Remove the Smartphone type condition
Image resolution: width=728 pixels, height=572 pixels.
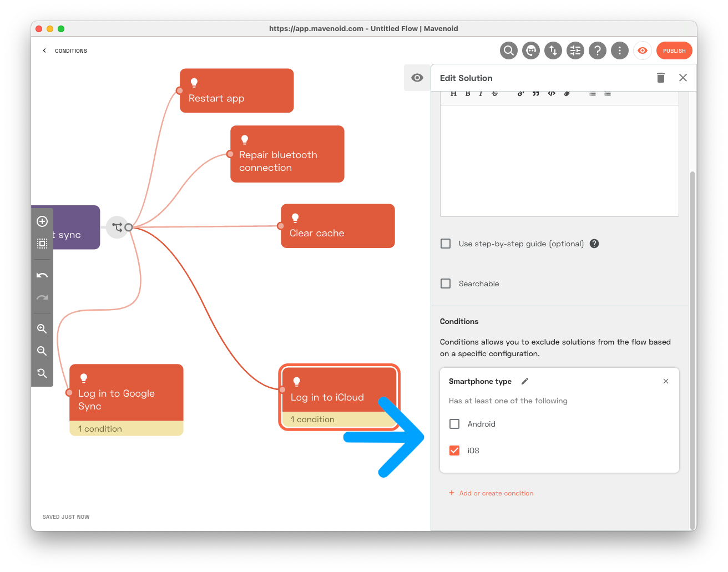[x=666, y=381]
